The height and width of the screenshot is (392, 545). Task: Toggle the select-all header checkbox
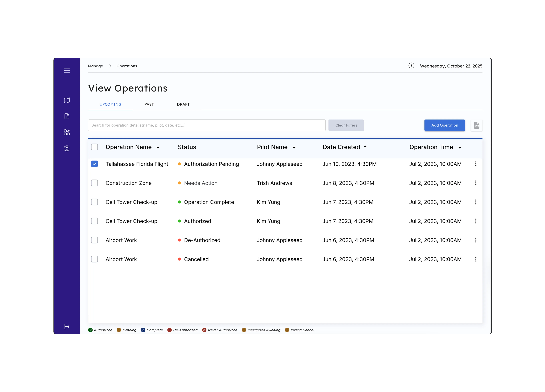click(x=94, y=147)
